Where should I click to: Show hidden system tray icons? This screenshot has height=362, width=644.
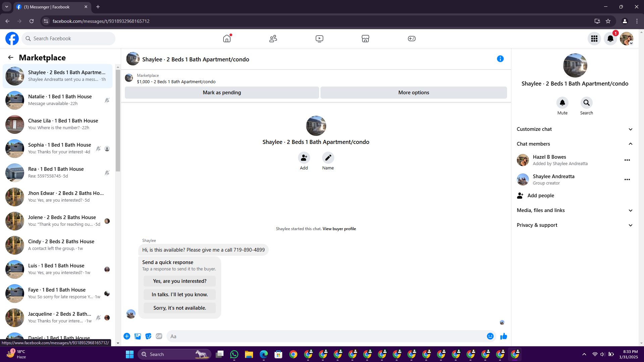point(584,354)
